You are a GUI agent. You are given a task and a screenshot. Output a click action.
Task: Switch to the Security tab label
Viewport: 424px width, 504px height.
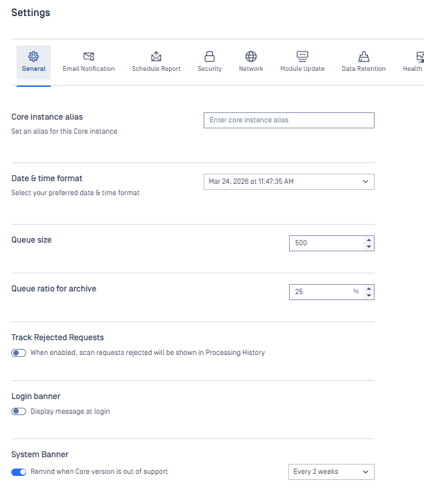pos(210,69)
